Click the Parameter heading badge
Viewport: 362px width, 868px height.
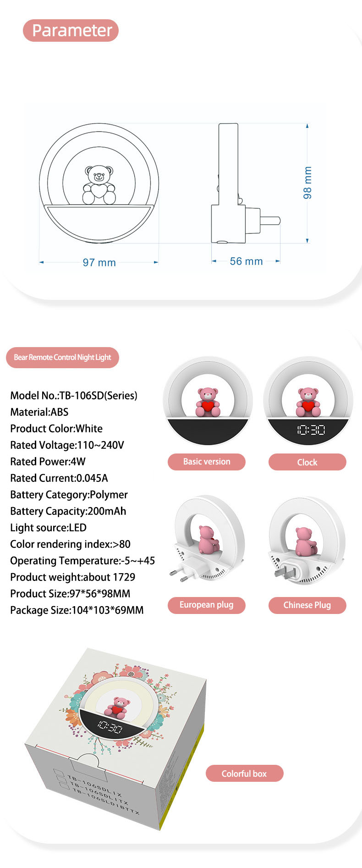pos(71,30)
